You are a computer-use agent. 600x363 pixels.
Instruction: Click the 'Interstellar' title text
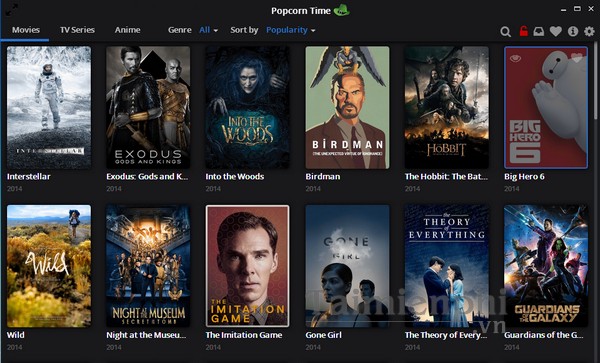pyautogui.click(x=29, y=176)
